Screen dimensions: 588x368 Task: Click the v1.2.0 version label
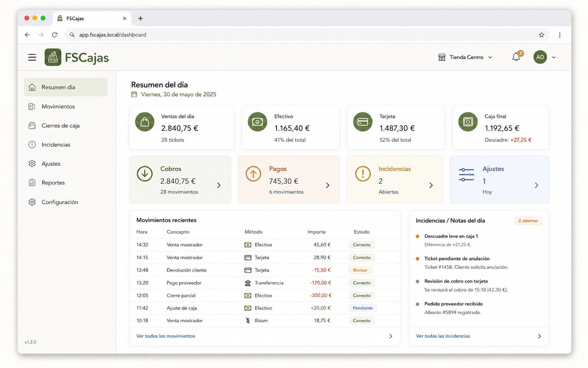pyautogui.click(x=30, y=342)
